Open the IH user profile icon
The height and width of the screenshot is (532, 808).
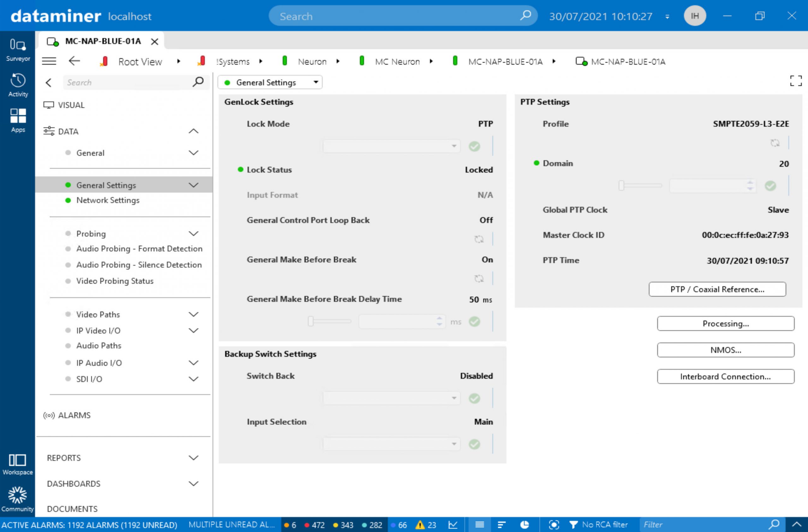(695, 15)
